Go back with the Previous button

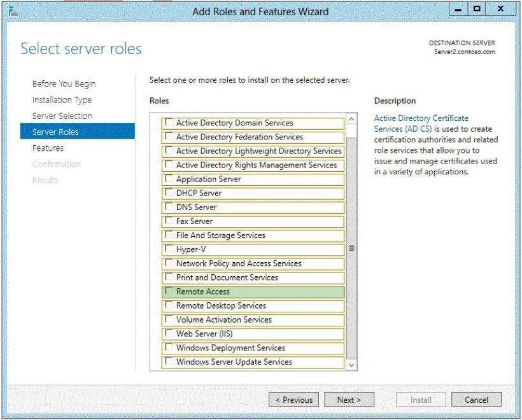293,400
